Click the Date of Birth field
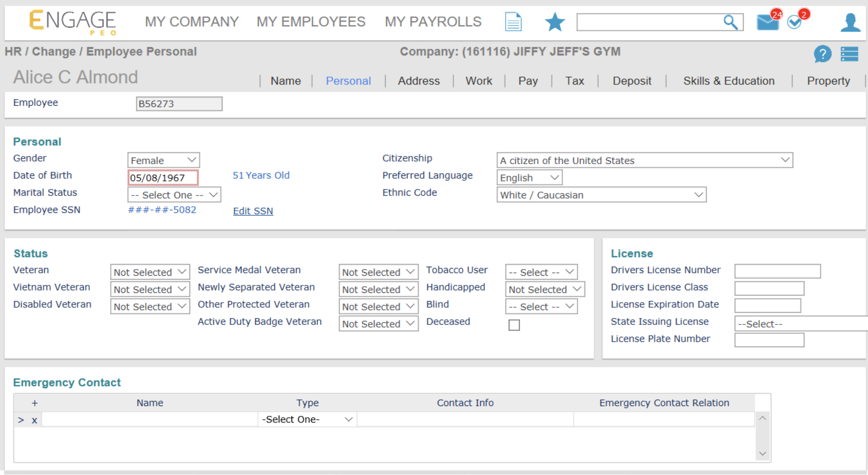This screenshot has height=475, width=868. (163, 178)
